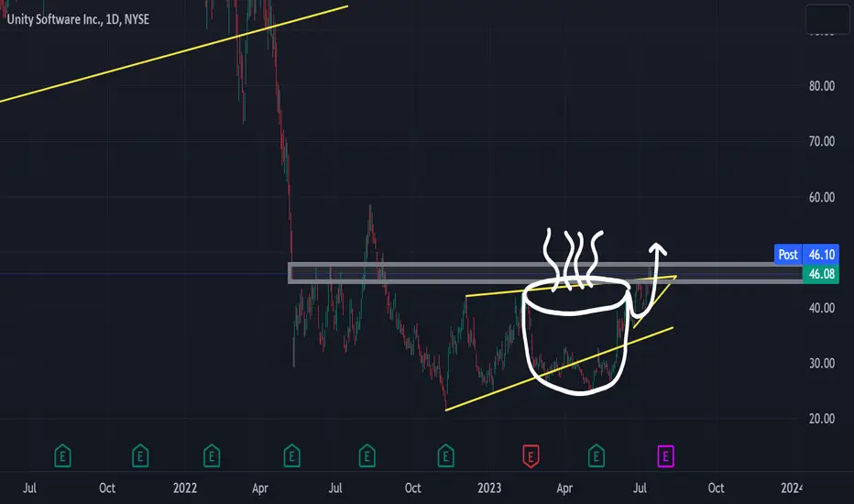854x504 pixels.
Task: Click the 40.00 price axis label
Action: 821,308
